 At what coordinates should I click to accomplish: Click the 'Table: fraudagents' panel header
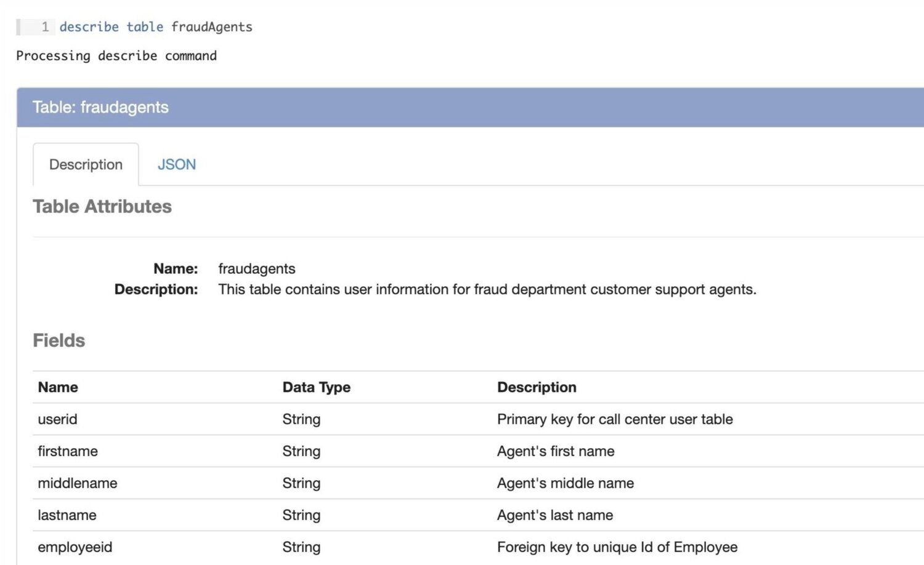click(x=470, y=107)
